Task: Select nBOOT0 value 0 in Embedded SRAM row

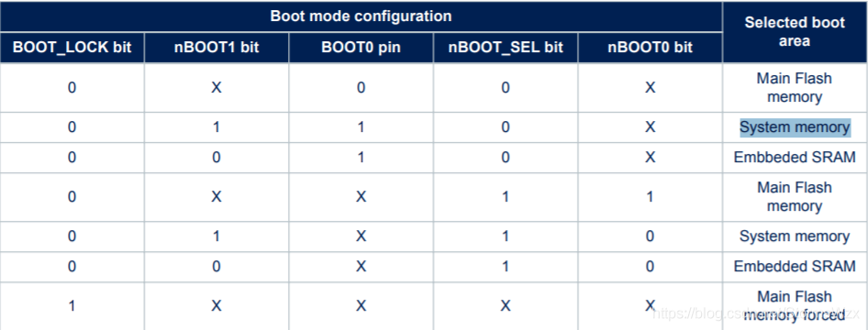Action: pos(650,266)
